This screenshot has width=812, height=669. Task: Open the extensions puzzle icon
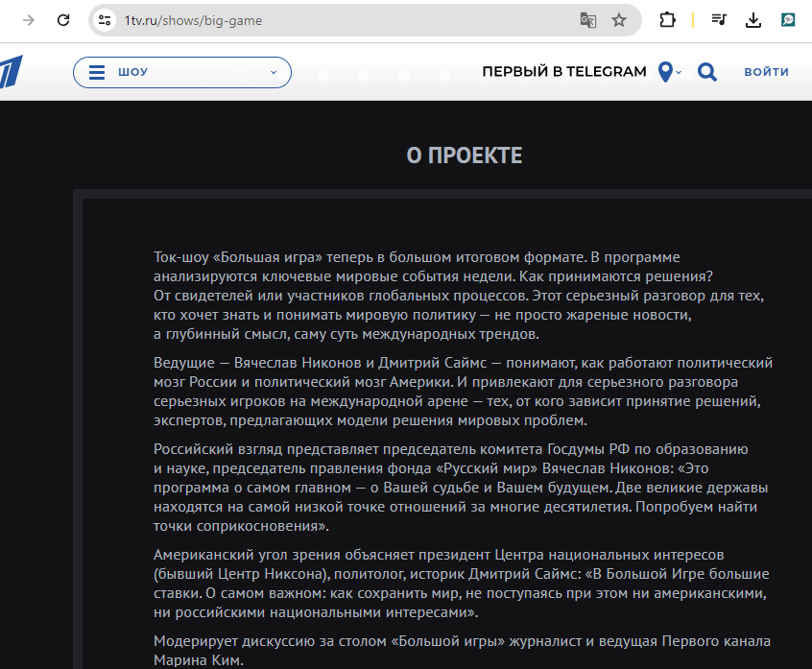[667, 20]
